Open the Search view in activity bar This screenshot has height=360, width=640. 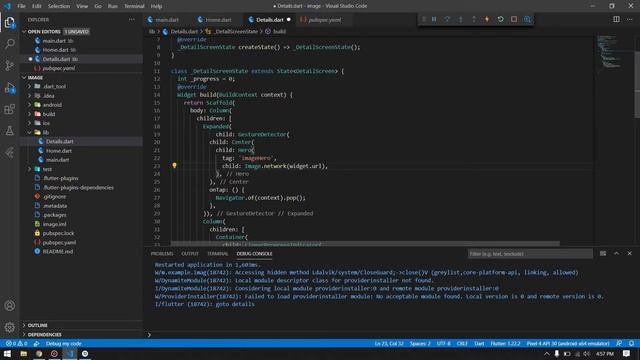(x=9, y=44)
